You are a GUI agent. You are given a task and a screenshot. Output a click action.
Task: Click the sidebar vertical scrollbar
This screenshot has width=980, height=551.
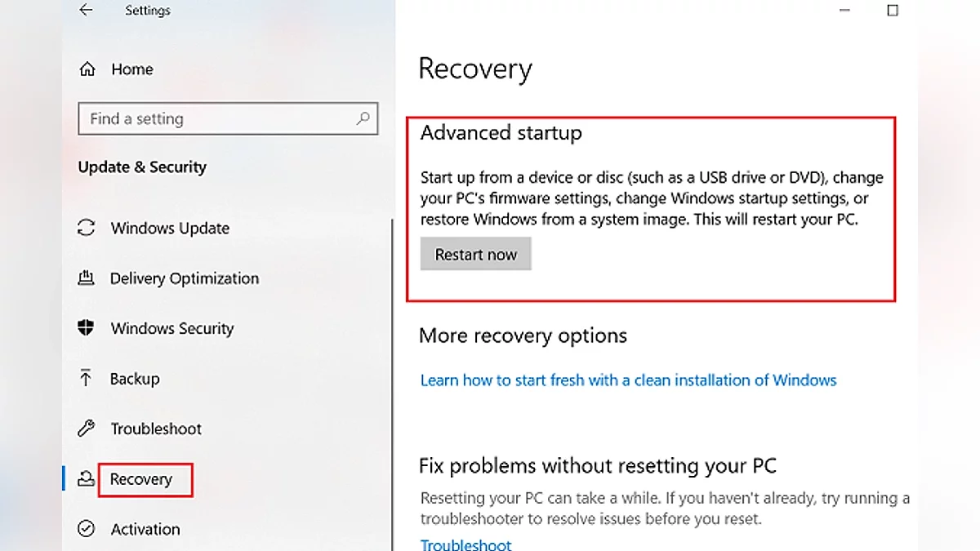(x=392, y=367)
